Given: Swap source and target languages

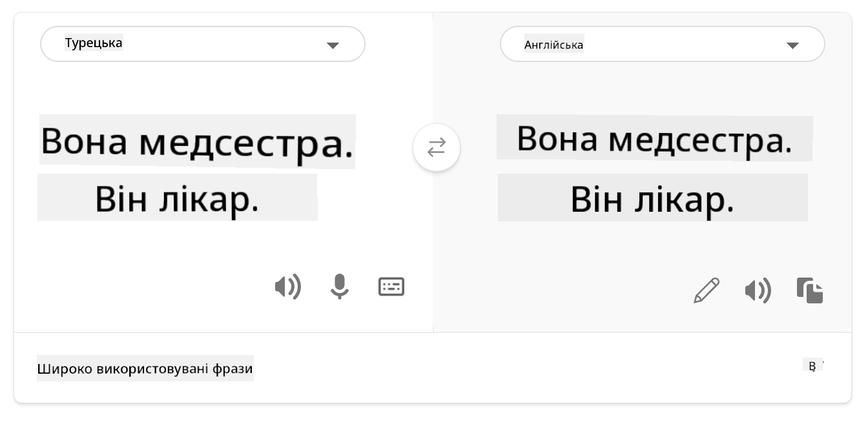Looking at the screenshot, I should point(437,148).
